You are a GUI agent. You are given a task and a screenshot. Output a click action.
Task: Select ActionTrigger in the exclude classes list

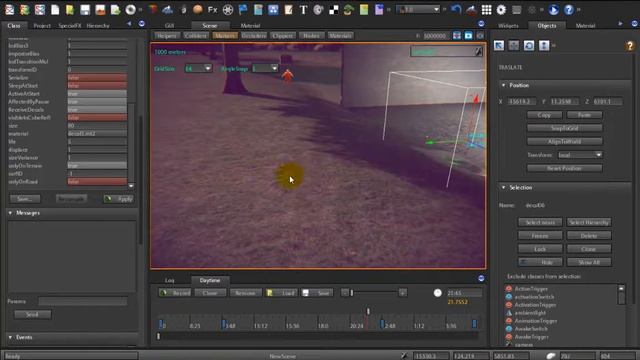point(531,289)
